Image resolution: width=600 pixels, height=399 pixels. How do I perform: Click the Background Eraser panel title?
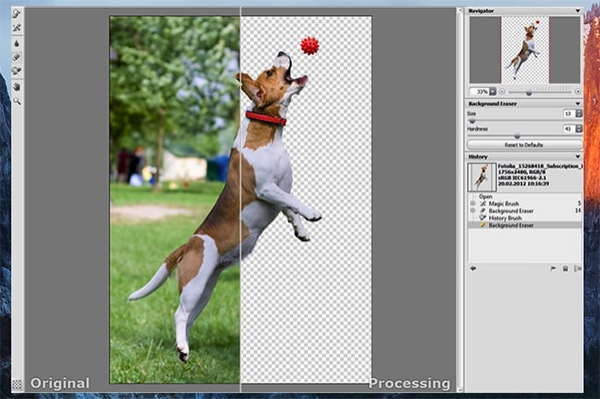pos(492,104)
